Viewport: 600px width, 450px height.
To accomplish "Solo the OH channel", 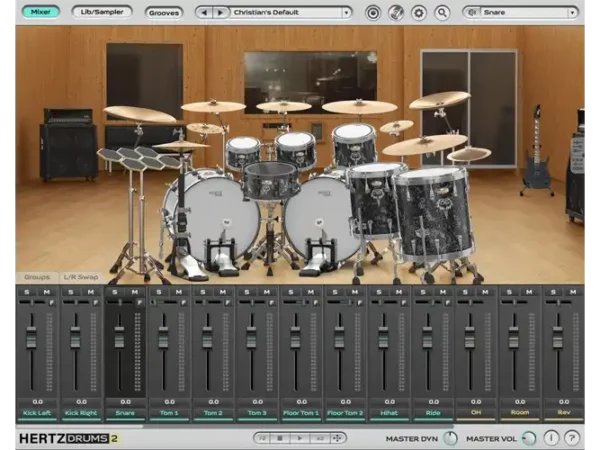I will (x=465, y=292).
